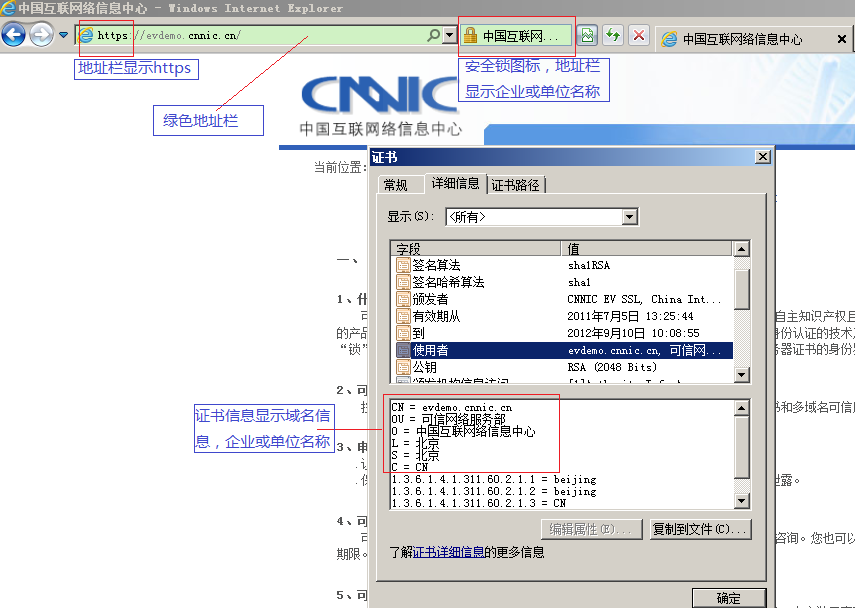
Task: Click the 确定 button
Action: click(728, 598)
